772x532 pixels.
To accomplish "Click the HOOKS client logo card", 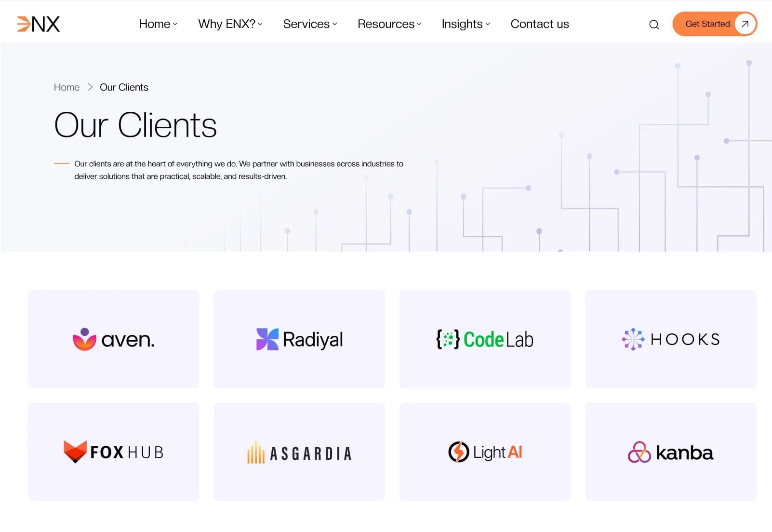I will click(671, 339).
